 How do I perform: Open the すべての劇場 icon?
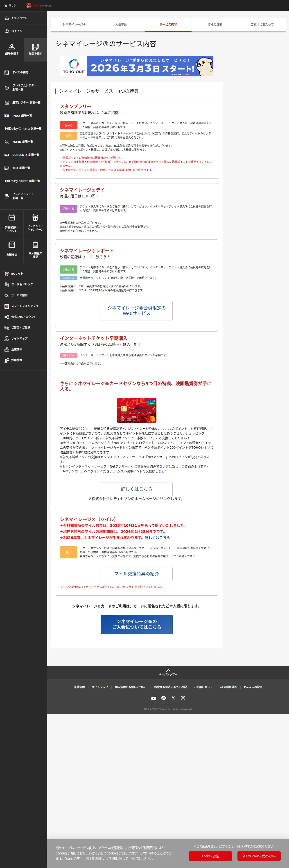(x=7, y=72)
